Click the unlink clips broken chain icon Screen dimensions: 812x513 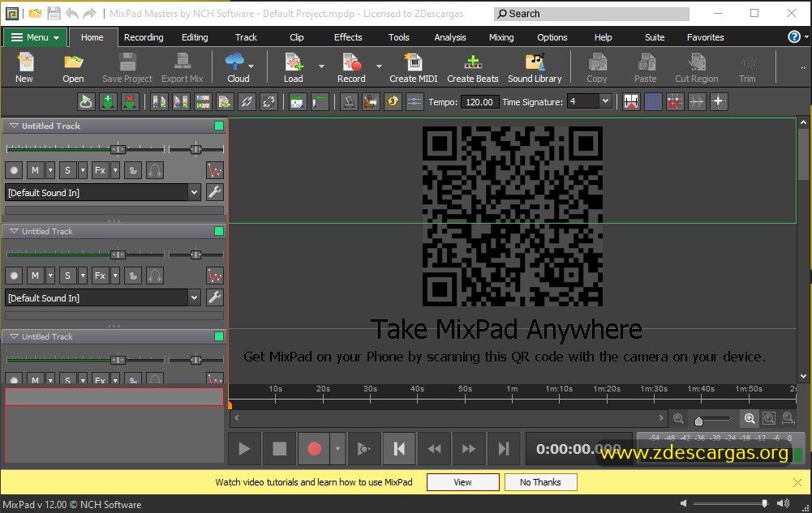pyautogui.click(x=269, y=102)
